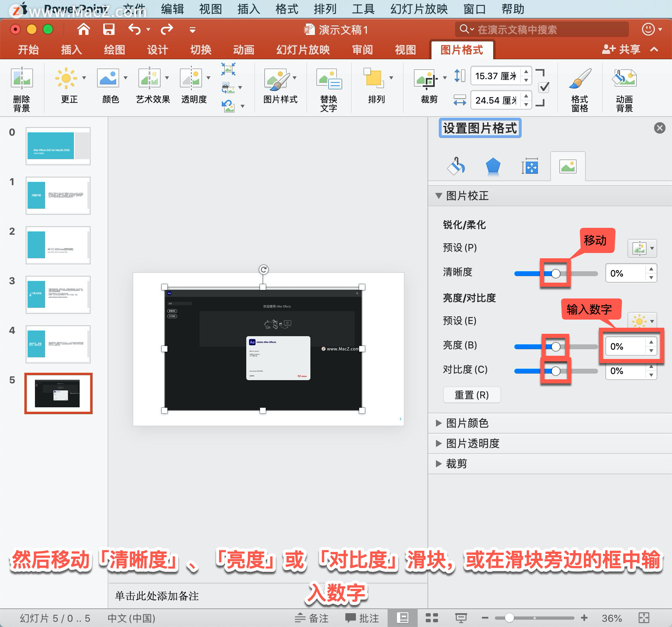Click the zoom out minus button

click(x=485, y=618)
